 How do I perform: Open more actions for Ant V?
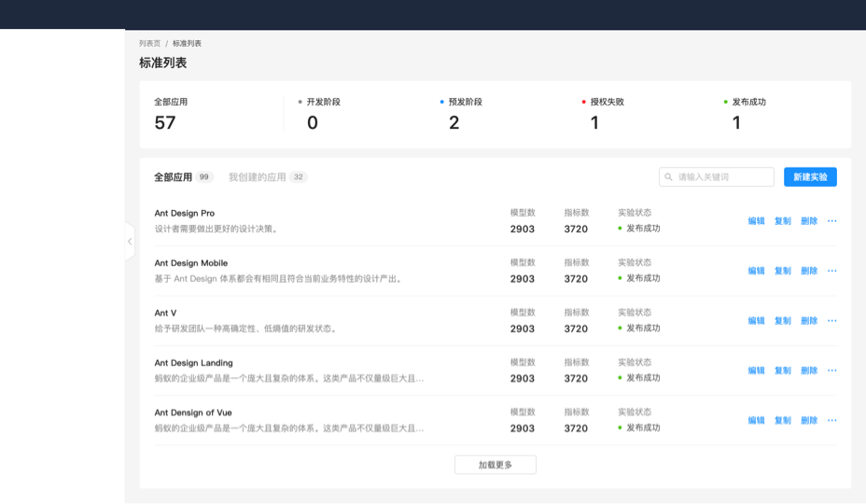[x=831, y=320]
